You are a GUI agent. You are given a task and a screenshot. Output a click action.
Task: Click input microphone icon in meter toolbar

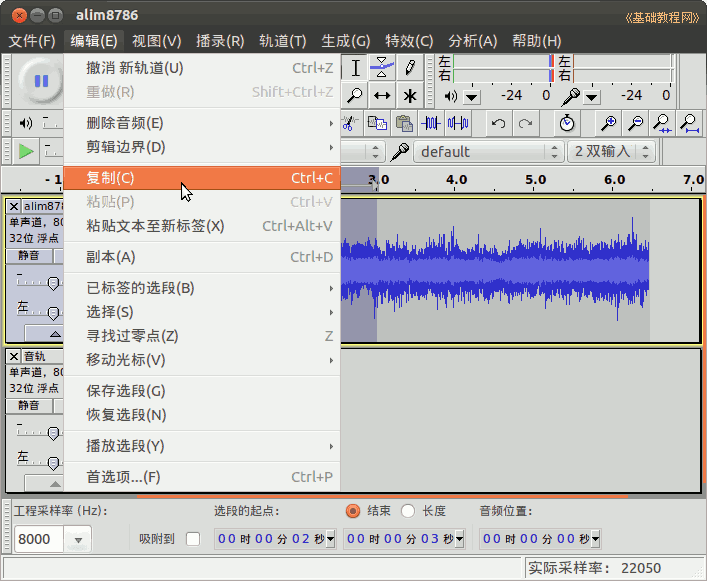click(x=571, y=96)
